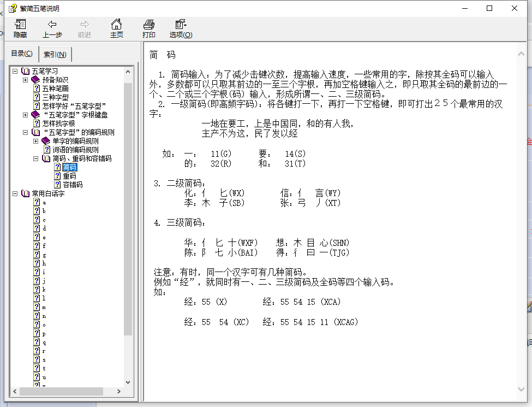Image resolution: width=532 pixels, height=407 pixels.
Task: Open the 选项(O) toolbar menu
Action: tap(181, 28)
